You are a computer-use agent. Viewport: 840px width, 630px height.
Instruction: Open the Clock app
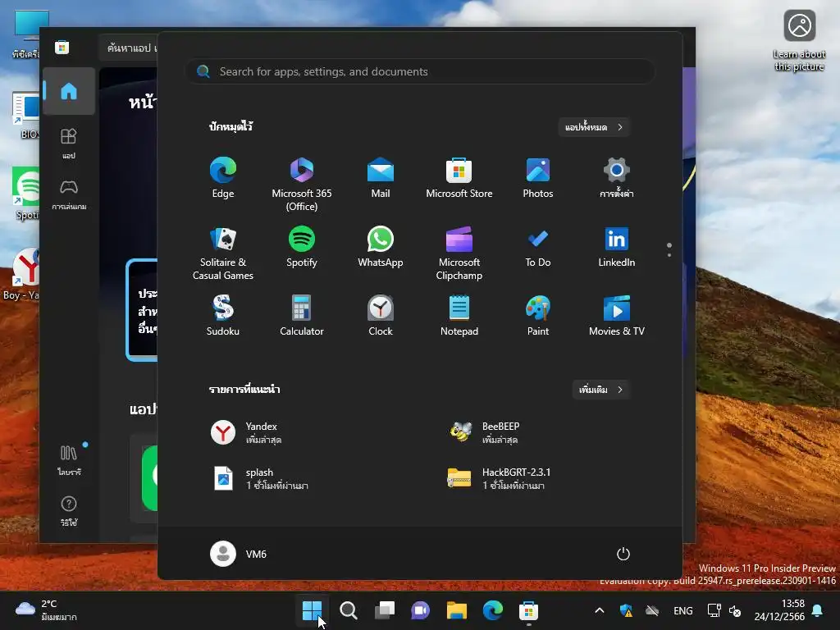click(381, 316)
